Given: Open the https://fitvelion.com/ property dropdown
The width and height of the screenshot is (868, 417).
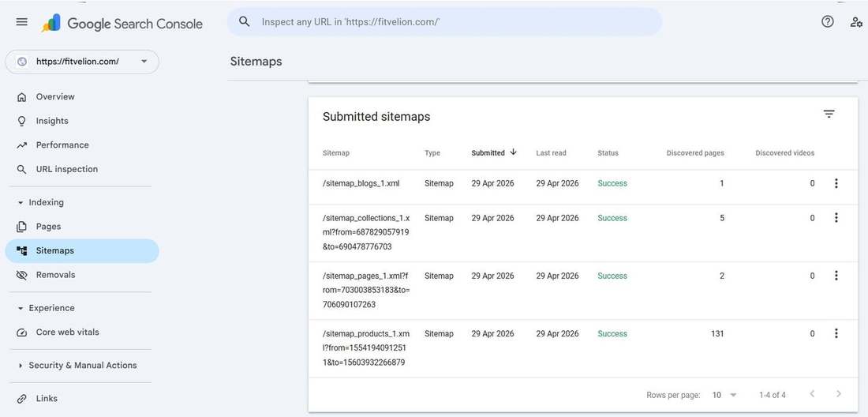Looking at the screenshot, I should pyautogui.click(x=82, y=62).
